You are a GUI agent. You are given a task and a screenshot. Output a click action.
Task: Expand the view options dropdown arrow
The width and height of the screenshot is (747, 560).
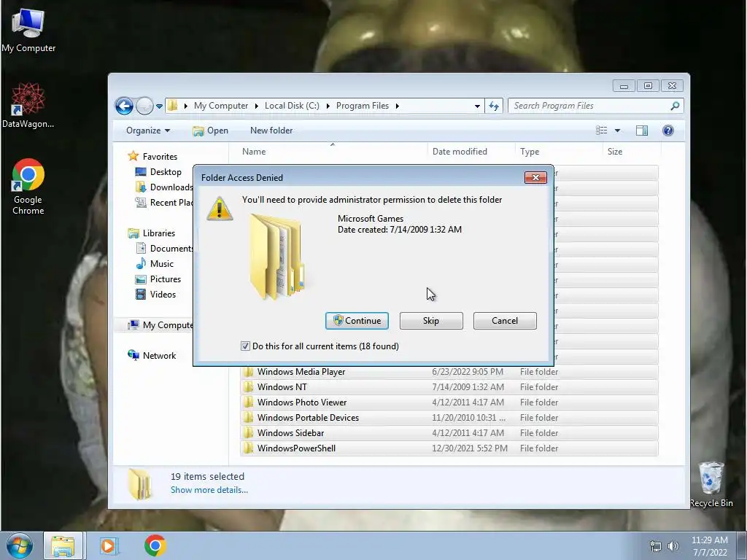point(617,131)
